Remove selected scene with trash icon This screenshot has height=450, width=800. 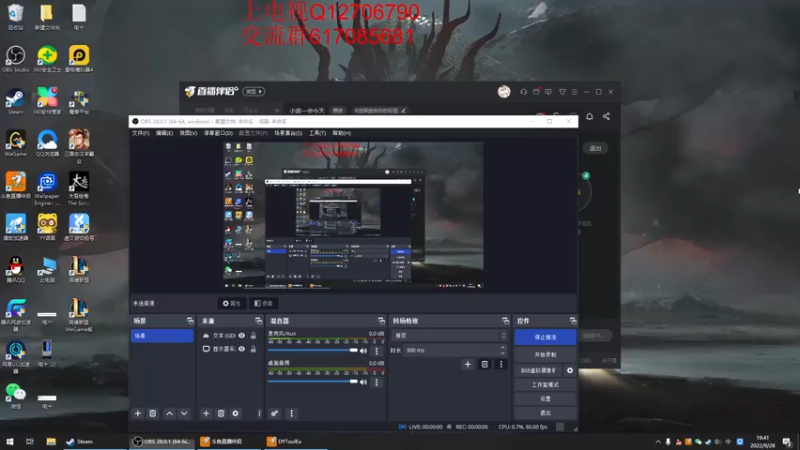[153, 413]
